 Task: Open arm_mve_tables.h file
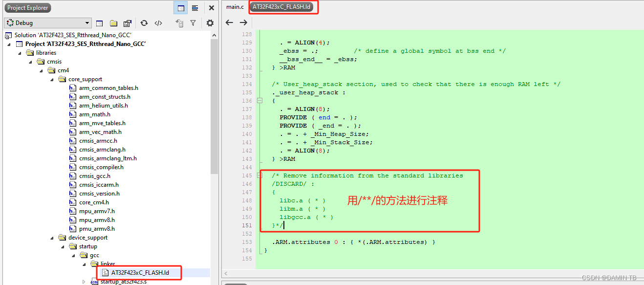[102, 123]
